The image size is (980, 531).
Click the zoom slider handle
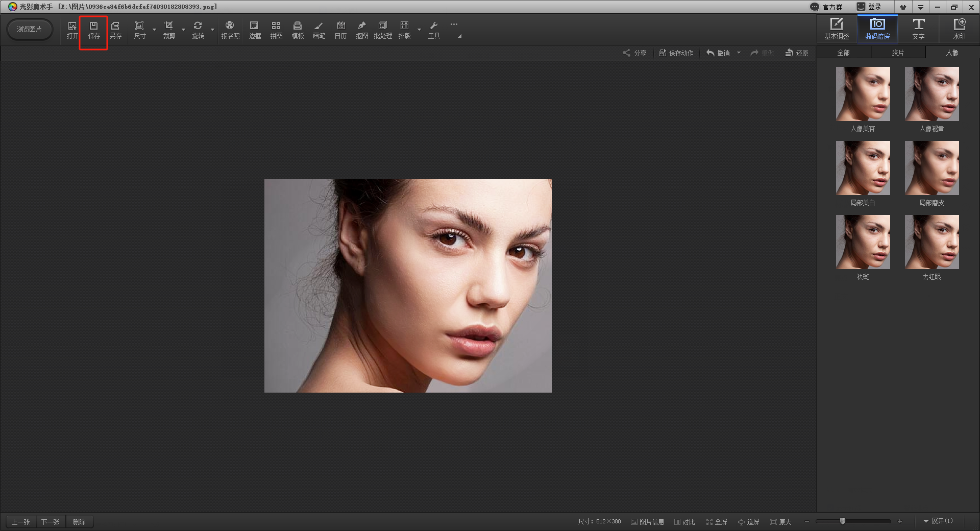coord(843,521)
